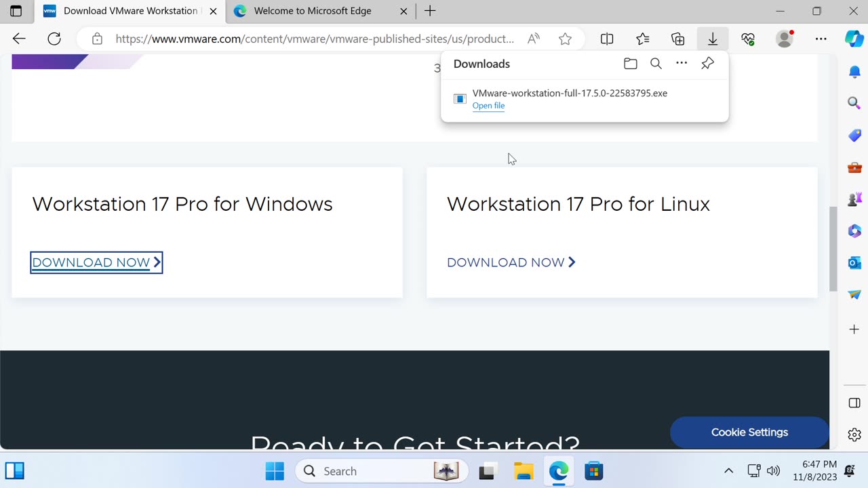Open Microsoft Edge taskbar icon

(558, 471)
